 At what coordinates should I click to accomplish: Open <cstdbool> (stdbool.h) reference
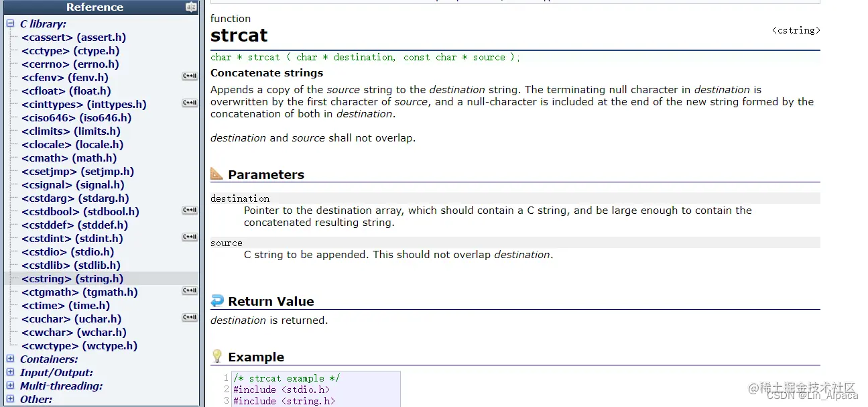pyautogui.click(x=80, y=212)
